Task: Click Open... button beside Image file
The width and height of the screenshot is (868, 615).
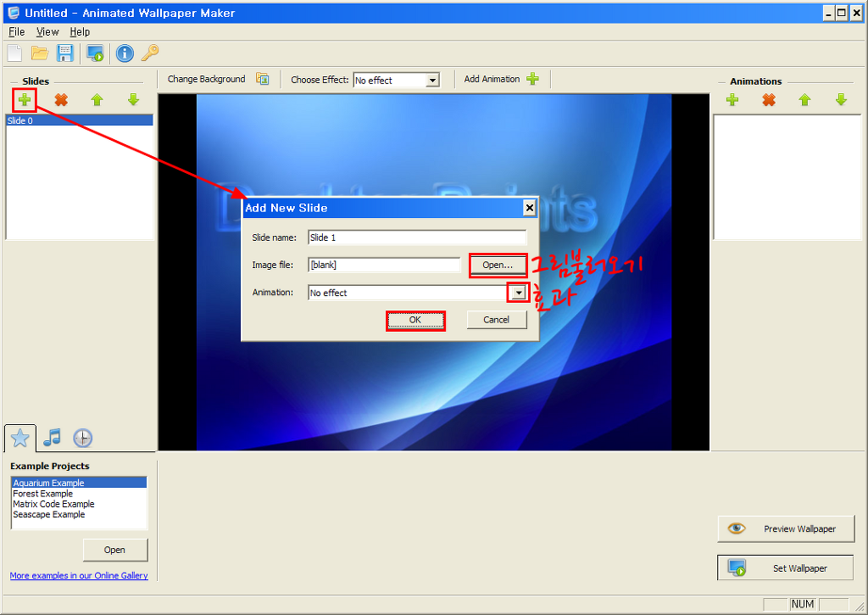Action: [x=498, y=265]
